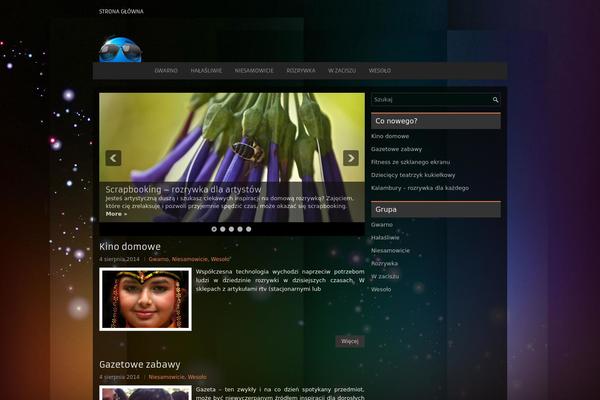Go to previous slide with left arrow
The width and height of the screenshot is (600, 400).
(113, 158)
